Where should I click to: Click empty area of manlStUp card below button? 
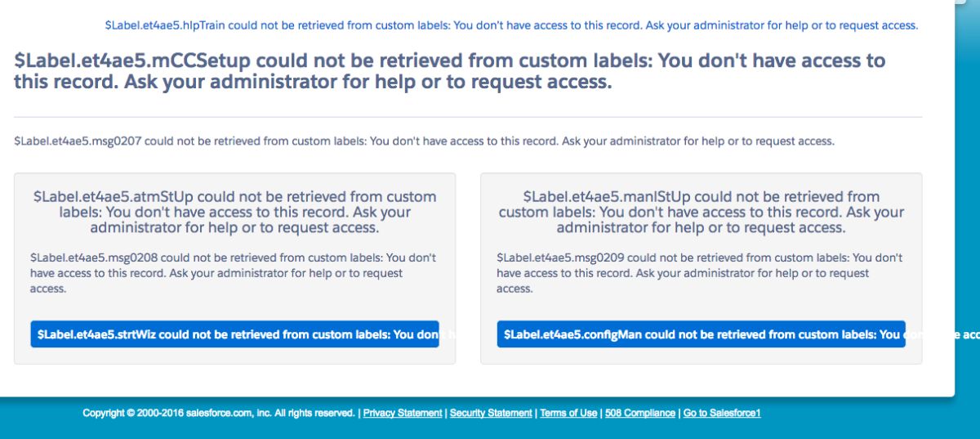coord(701,356)
